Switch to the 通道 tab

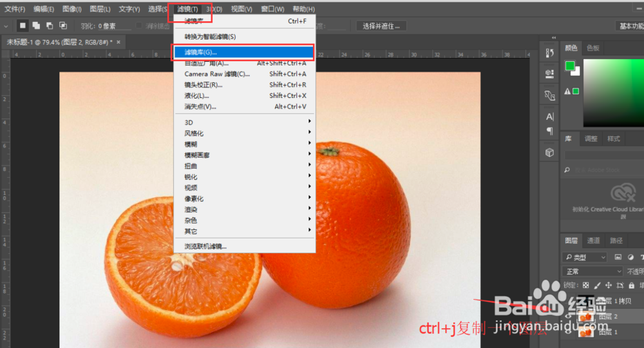point(593,241)
